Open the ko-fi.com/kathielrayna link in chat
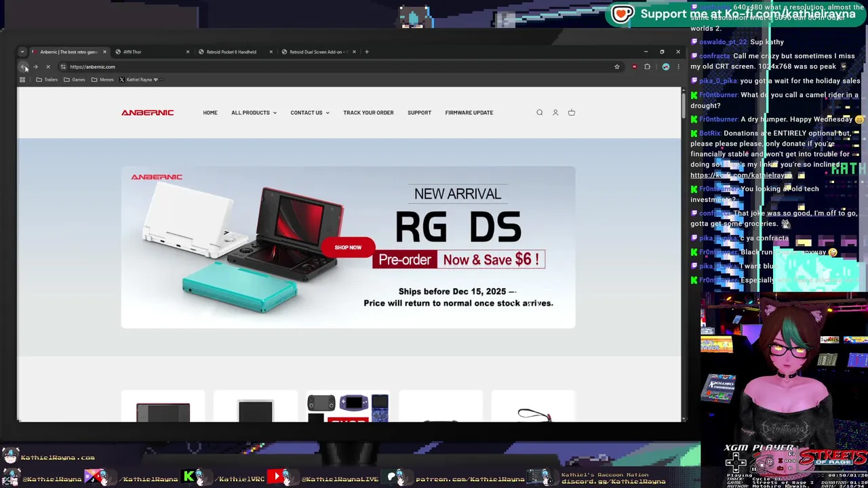 (741, 175)
